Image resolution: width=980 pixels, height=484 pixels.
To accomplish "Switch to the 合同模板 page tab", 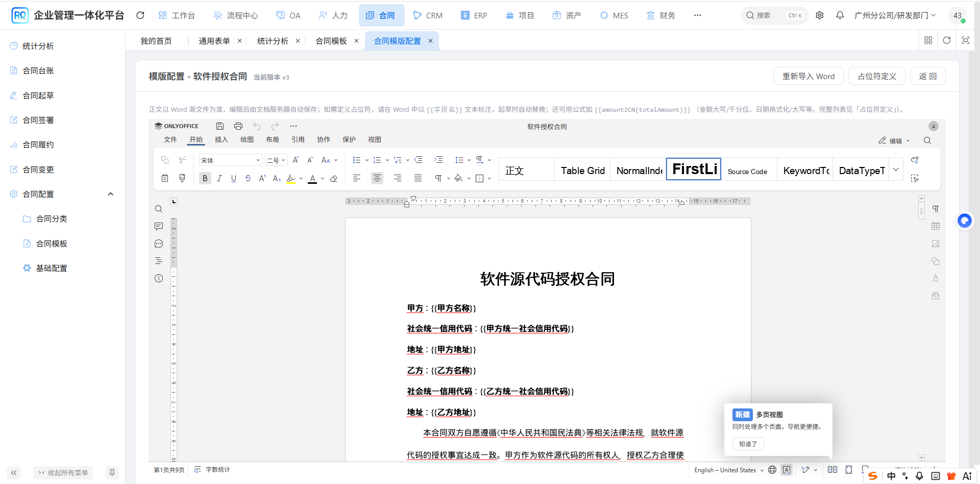I will click(x=331, y=41).
